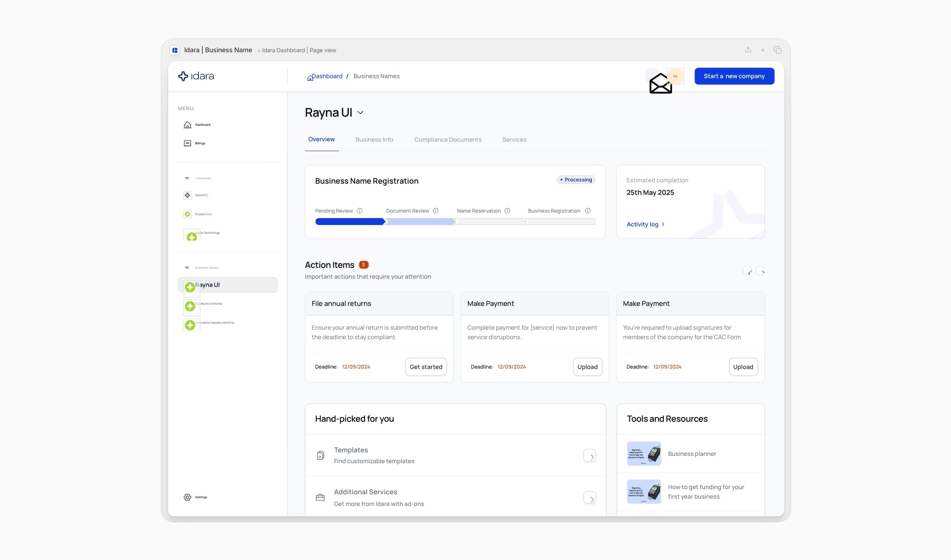Screen dimensions: 951x560
Task: Switch to the Business Info tab
Action: [x=374, y=140]
